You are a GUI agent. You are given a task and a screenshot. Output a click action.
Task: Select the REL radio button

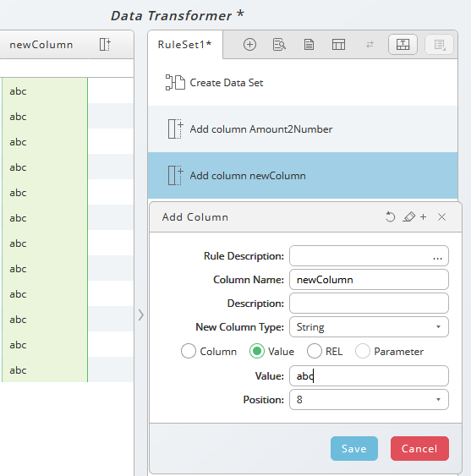pyautogui.click(x=314, y=351)
